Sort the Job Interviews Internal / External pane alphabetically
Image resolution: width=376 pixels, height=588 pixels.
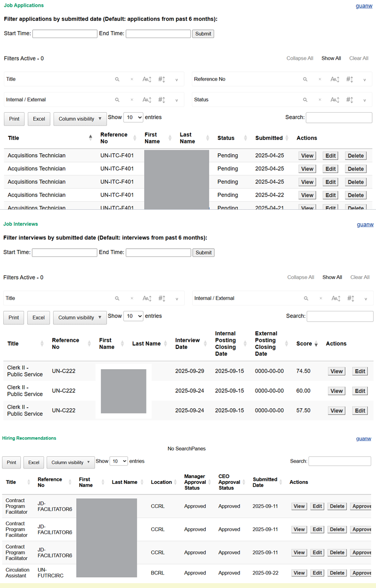tap(336, 299)
